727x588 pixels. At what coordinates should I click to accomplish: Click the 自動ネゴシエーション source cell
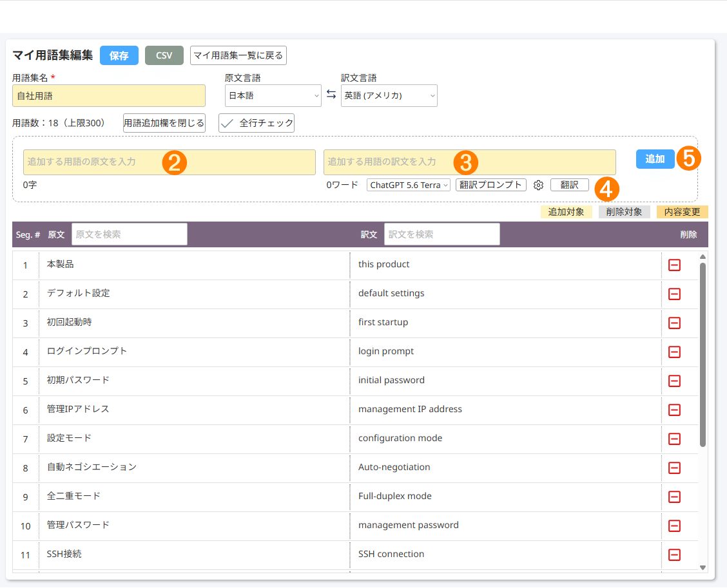coord(195,468)
